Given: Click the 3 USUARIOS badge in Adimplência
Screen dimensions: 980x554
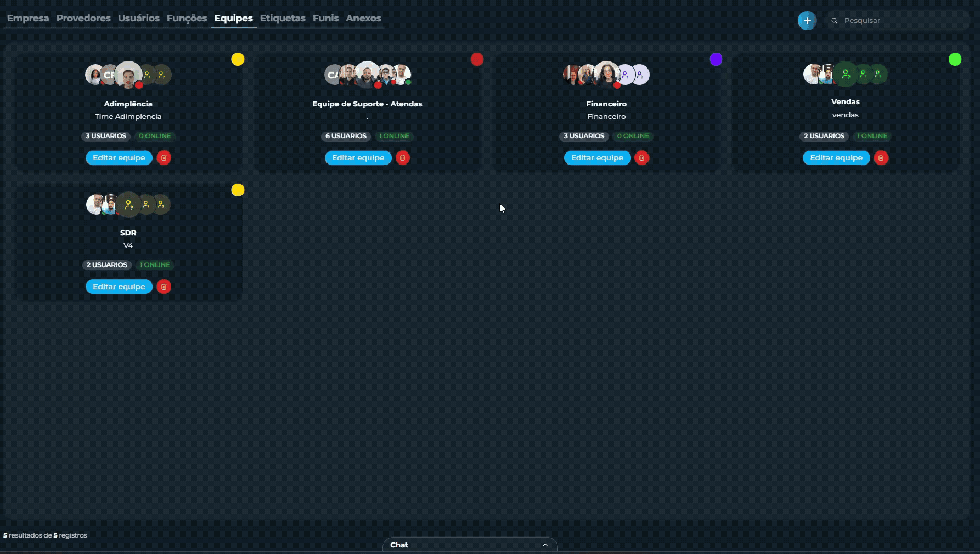Looking at the screenshot, I should tap(106, 136).
